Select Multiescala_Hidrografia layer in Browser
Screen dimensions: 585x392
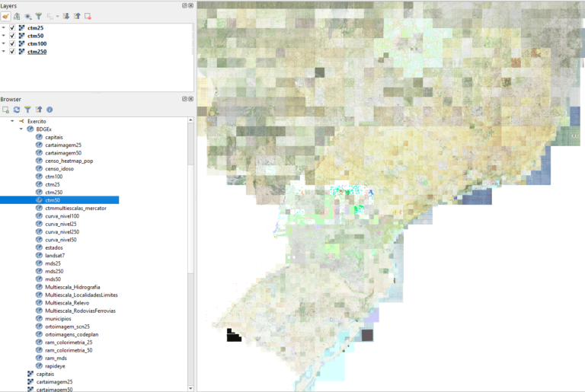(x=72, y=287)
